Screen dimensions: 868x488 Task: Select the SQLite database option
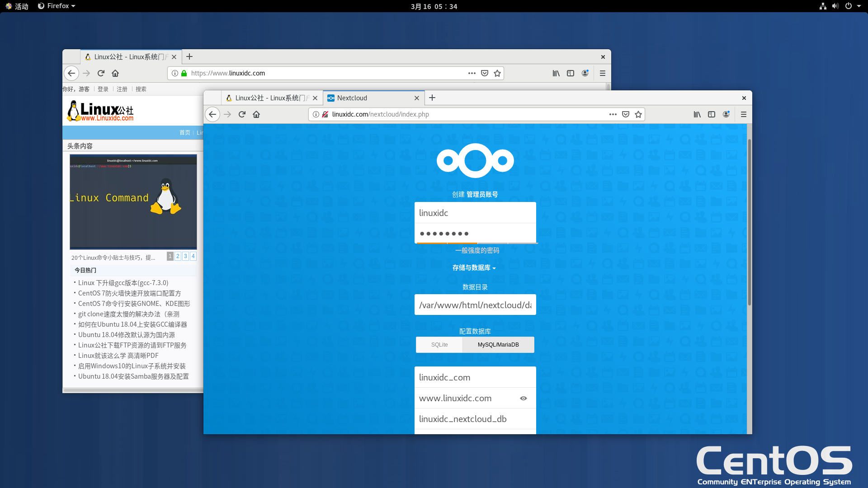pyautogui.click(x=439, y=344)
